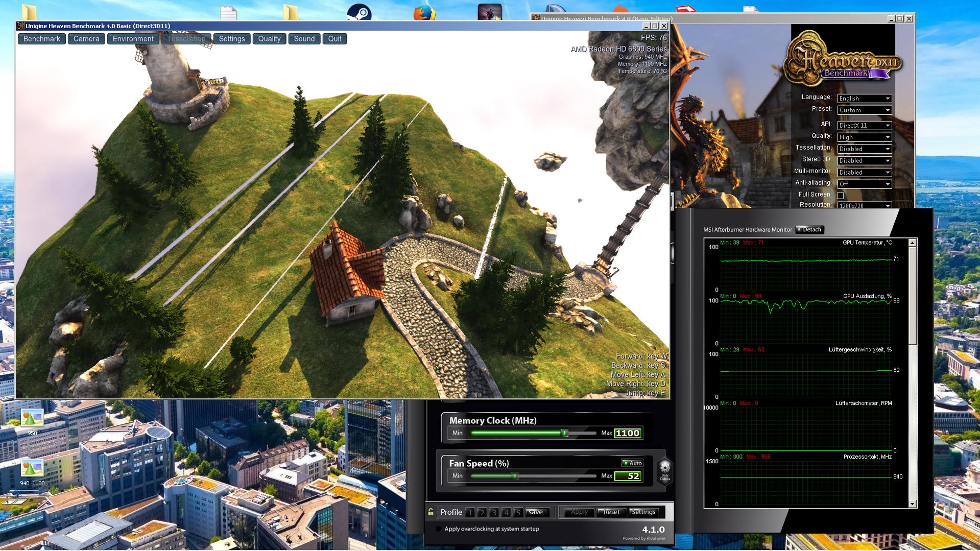Toggle the Full Screen checkbox

841,195
